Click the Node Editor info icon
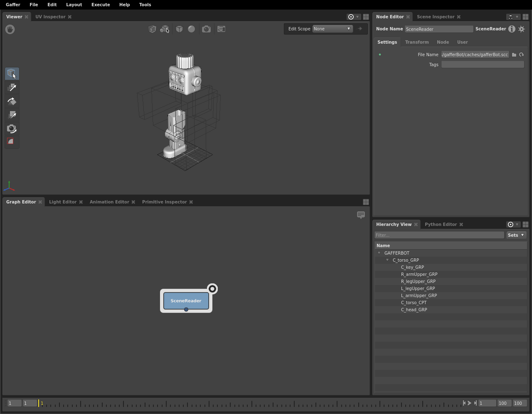Screen dimensions: 532x414 pos(512,29)
